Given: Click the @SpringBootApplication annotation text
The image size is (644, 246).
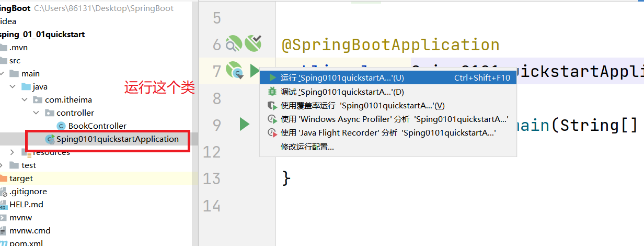Looking at the screenshot, I should (390, 45).
